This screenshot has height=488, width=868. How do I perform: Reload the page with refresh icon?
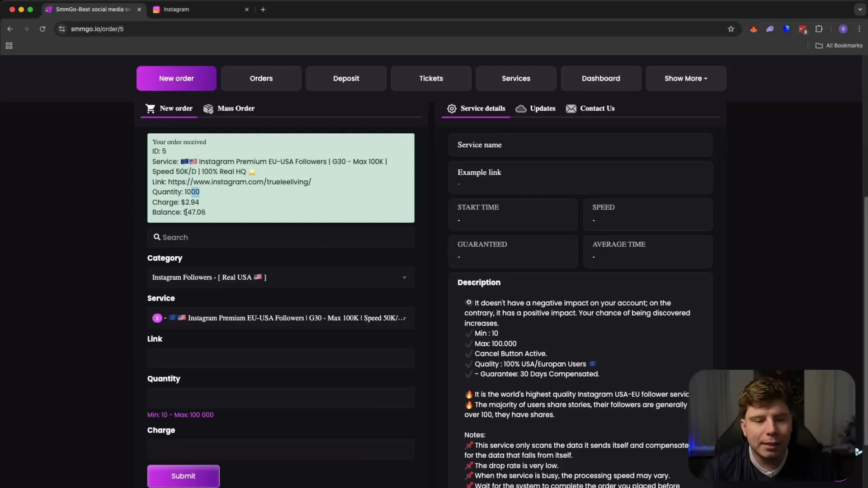tap(42, 29)
